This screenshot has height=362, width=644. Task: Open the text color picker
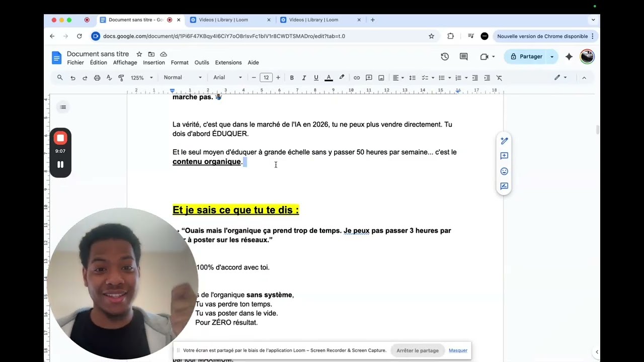[x=329, y=77]
